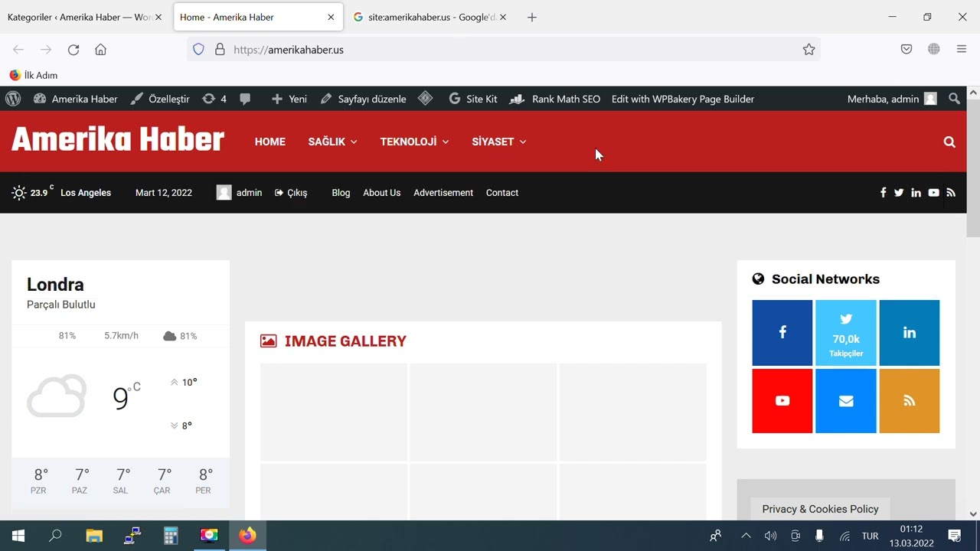Image resolution: width=980 pixels, height=551 pixels.
Task: Click the blue email envelope tile
Action: coord(846,401)
